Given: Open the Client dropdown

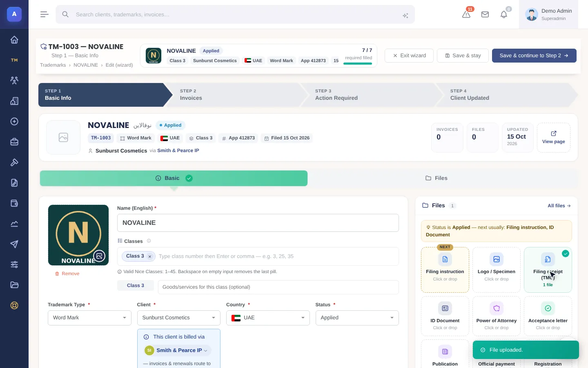Looking at the screenshot, I should [178, 318].
